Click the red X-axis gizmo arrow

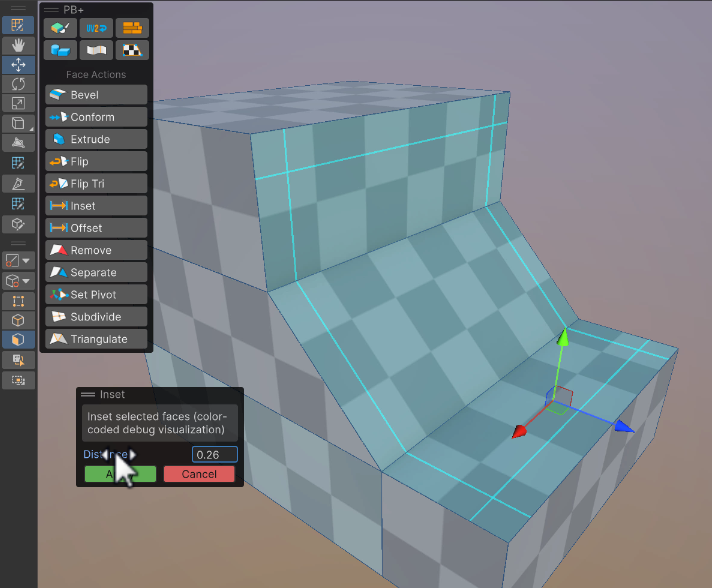519,431
